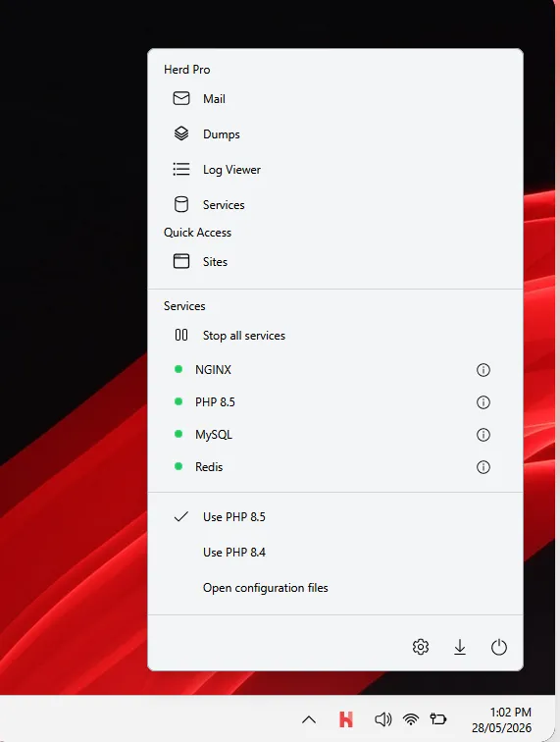The width and height of the screenshot is (560, 742).
Task: Quit Herd with the power icon
Action: coord(499,647)
